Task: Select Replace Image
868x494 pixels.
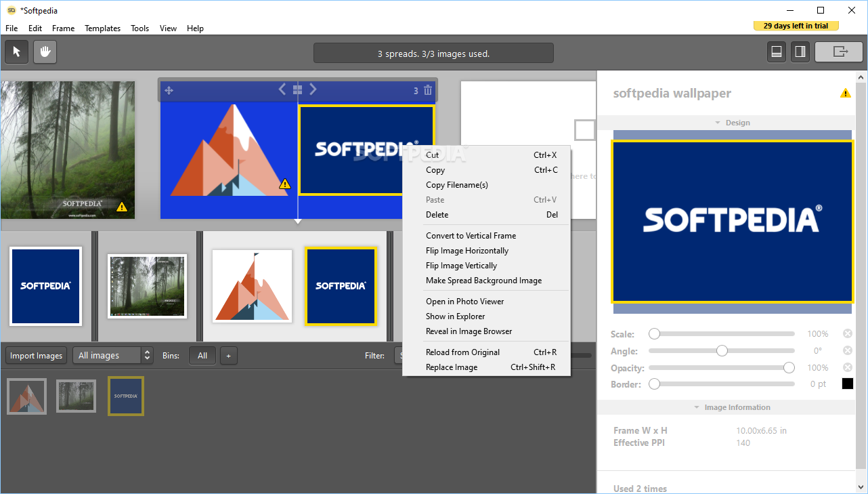Action: (x=487, y=367)
